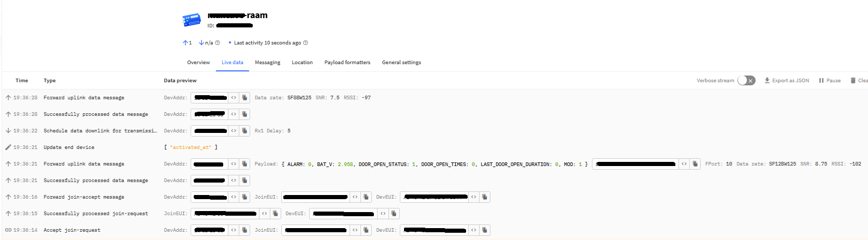
Task: Toggle raw payload format in 19:36:21 Forward uplink row
Action: [684, 164]
